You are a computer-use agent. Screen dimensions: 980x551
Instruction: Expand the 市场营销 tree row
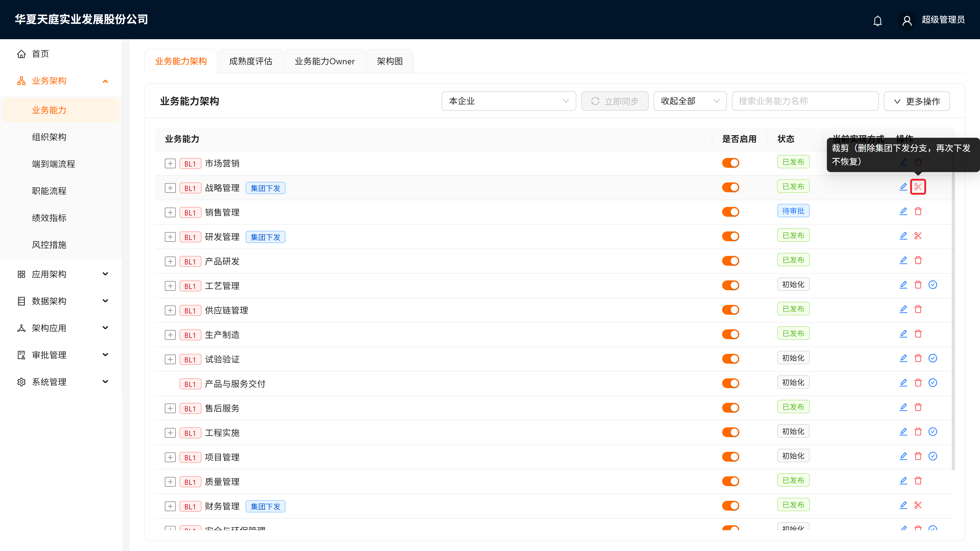(x=170, y=163)
